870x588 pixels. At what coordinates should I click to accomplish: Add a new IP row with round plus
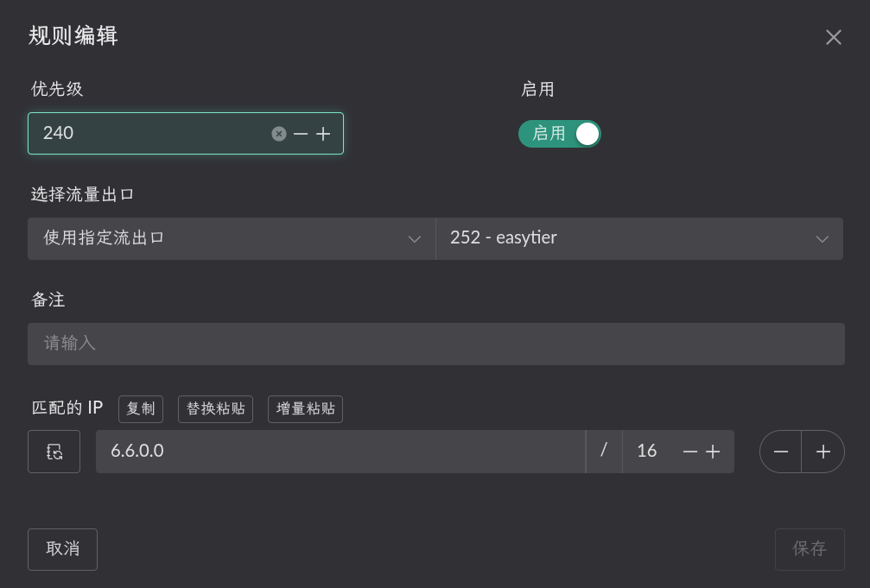tap(823, 452)
